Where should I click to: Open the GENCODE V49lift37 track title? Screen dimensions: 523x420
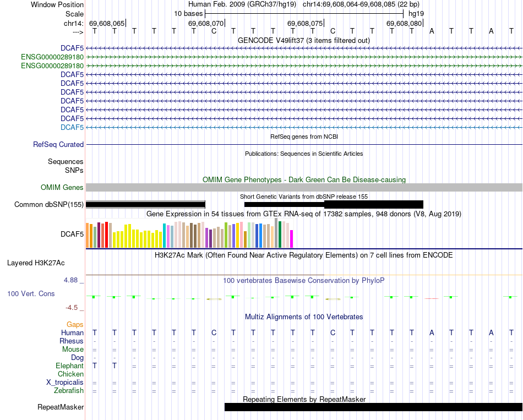[x=303, y=40]
